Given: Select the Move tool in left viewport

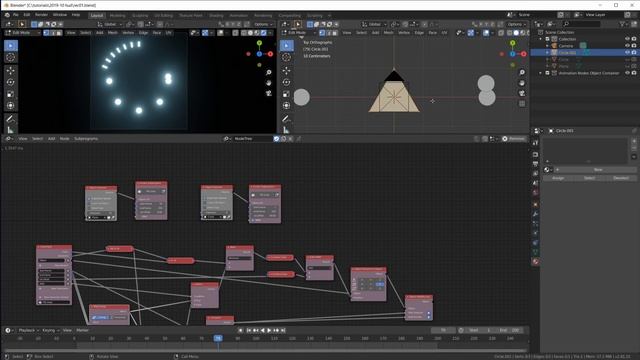Looking at the screenshot, I should (11, 71).
